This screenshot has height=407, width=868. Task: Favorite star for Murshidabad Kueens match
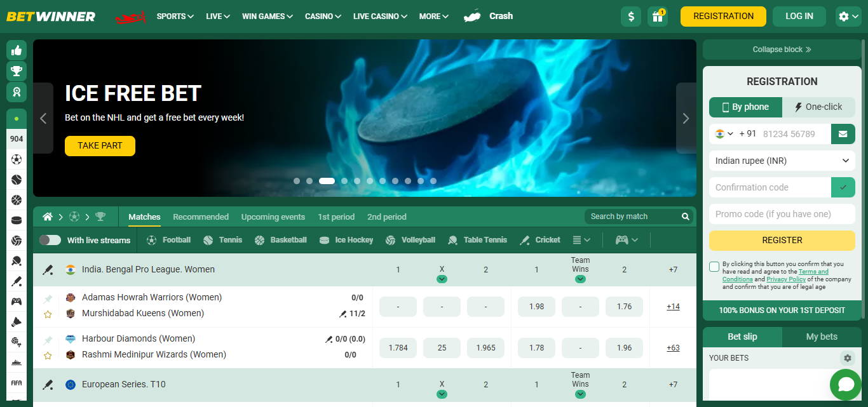coord(48,314)
